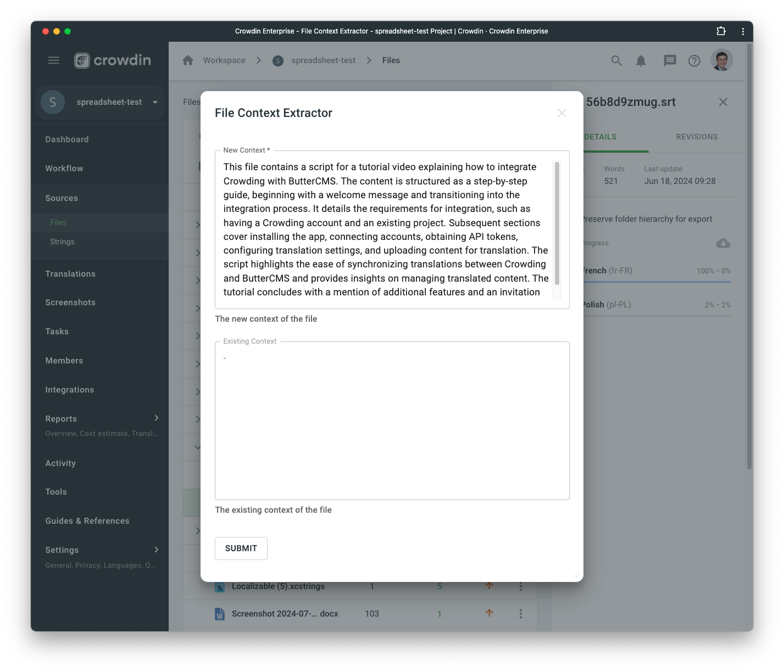Viewport: 784px width, 672px height.
Task: Click upload arrow for Localizable (5).xcstrings
Action: click(489, 586)
